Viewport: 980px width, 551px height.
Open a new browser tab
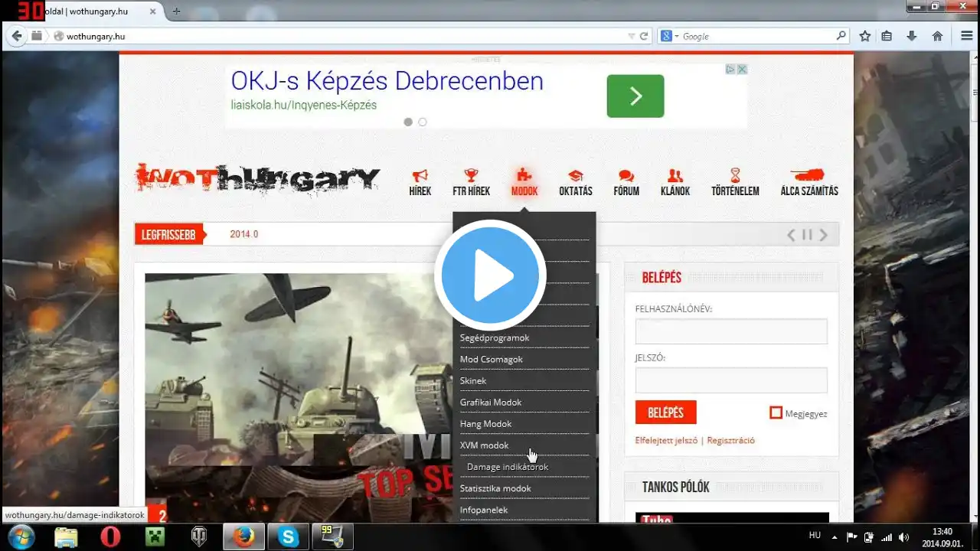[x=177, y=11]
